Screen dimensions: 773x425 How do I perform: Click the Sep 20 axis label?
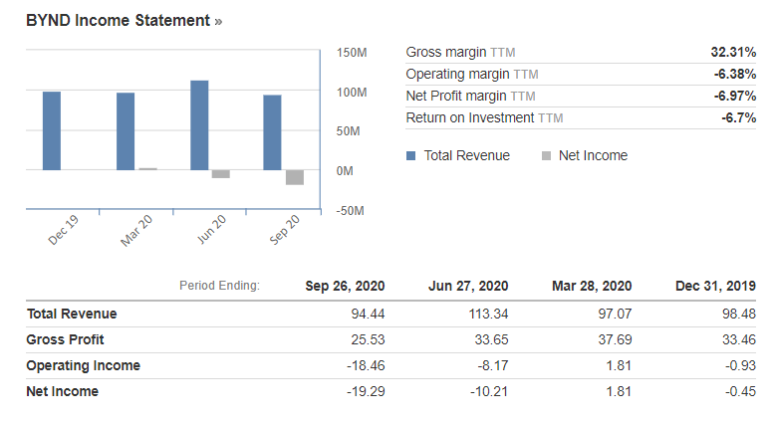(x=284, y=230)
